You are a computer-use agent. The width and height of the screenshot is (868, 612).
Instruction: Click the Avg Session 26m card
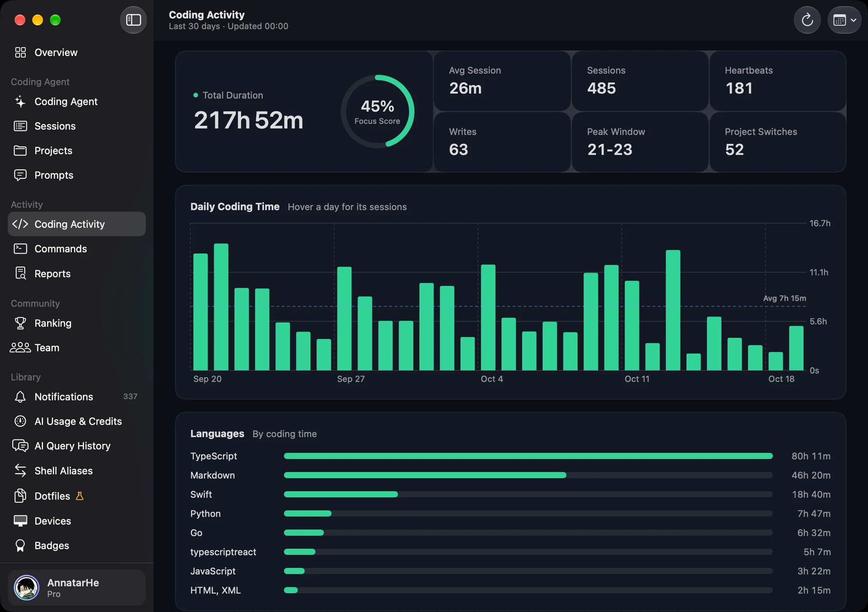pos(502,81)
